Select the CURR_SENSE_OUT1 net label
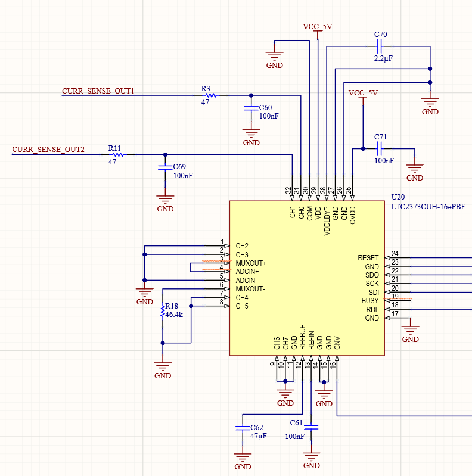 (98, 91)
